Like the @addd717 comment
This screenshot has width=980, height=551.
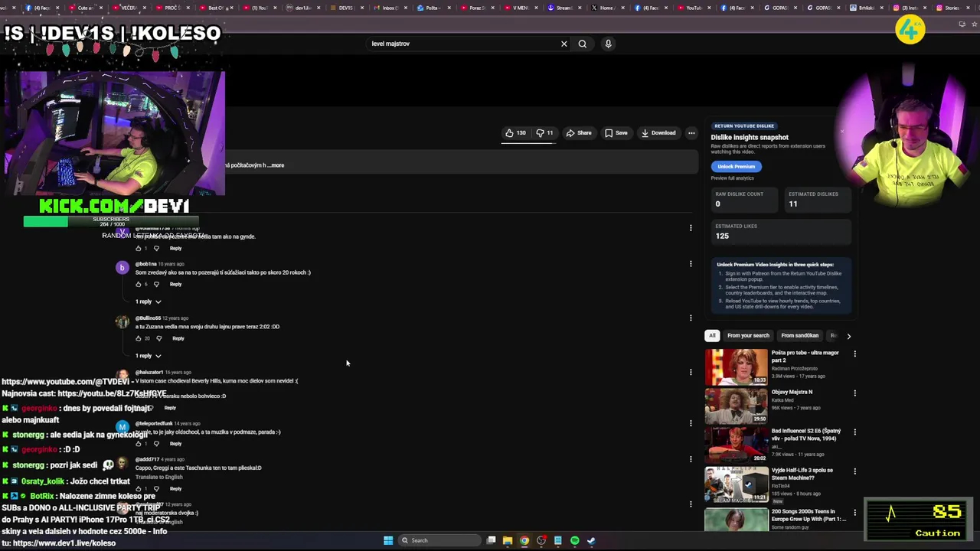tap(139, 488)
